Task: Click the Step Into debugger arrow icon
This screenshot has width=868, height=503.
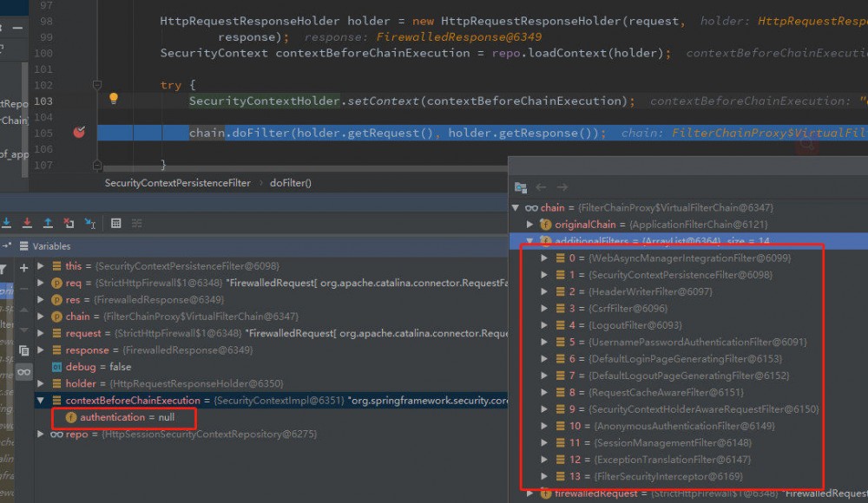Action: click(7, 224)
